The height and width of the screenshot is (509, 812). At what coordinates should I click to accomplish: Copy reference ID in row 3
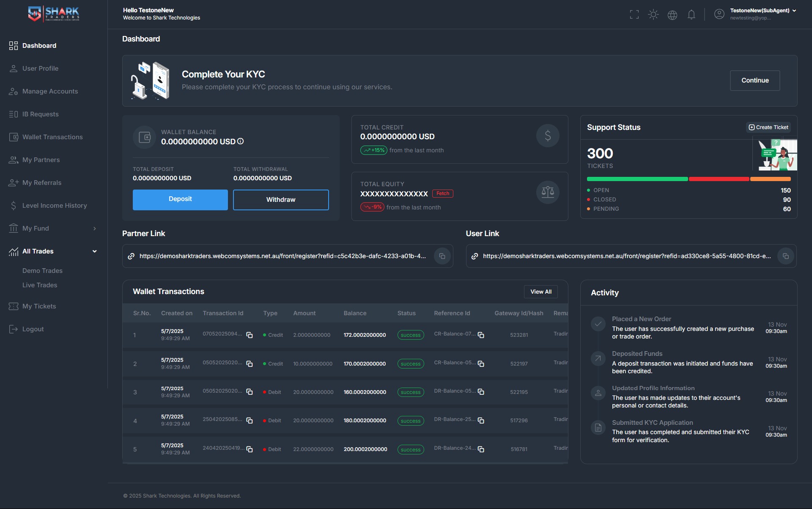(x=481, y=392)
